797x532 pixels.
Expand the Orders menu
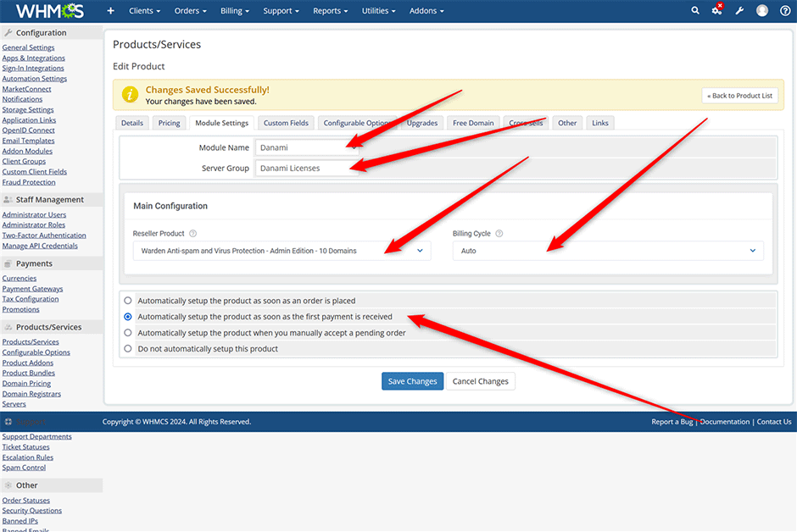point(190,11)
